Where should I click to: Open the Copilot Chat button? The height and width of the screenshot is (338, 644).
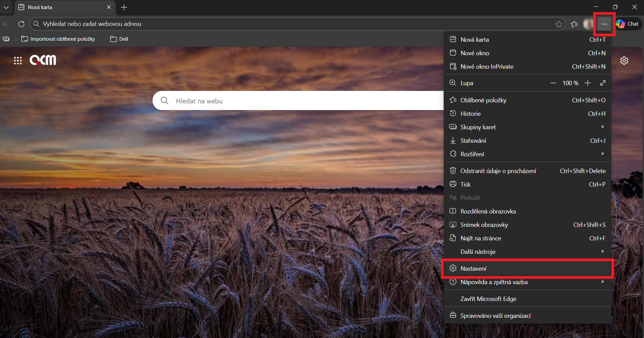(627, 24)
